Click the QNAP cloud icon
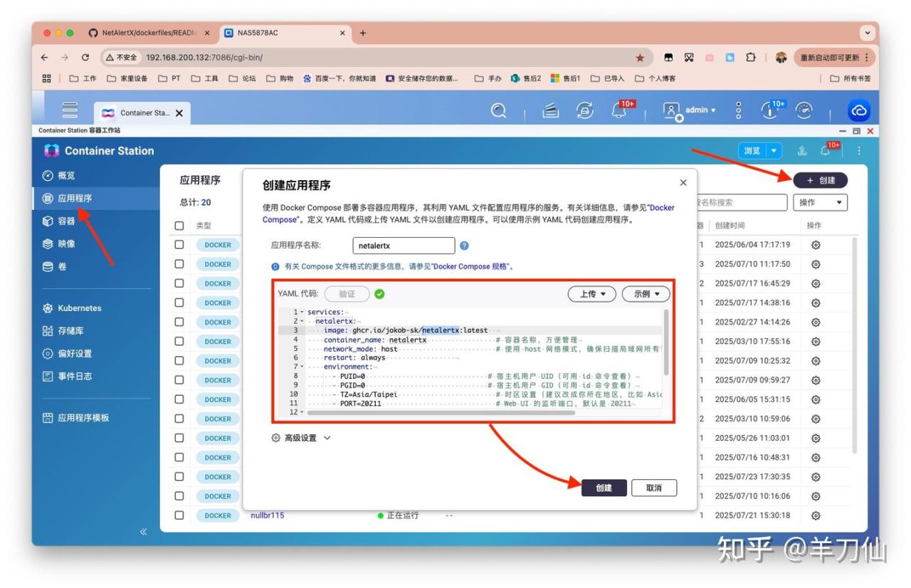911x588 pixels. click(x=859, y=110)
